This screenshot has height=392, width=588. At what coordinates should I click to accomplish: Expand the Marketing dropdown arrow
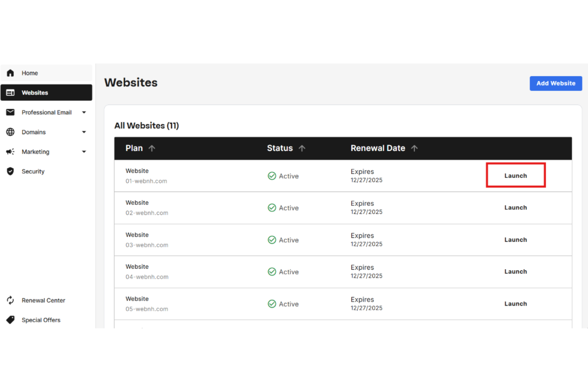coord(84,151)
